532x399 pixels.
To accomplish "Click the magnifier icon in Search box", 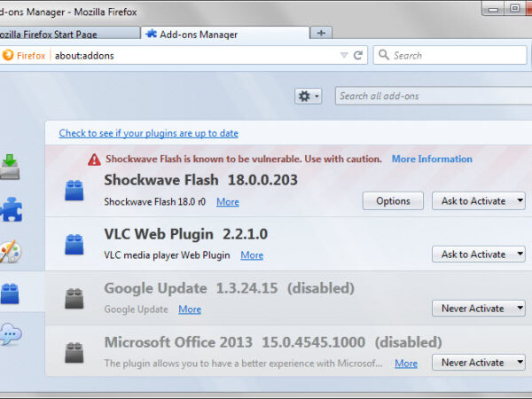I will pos(384,55).
